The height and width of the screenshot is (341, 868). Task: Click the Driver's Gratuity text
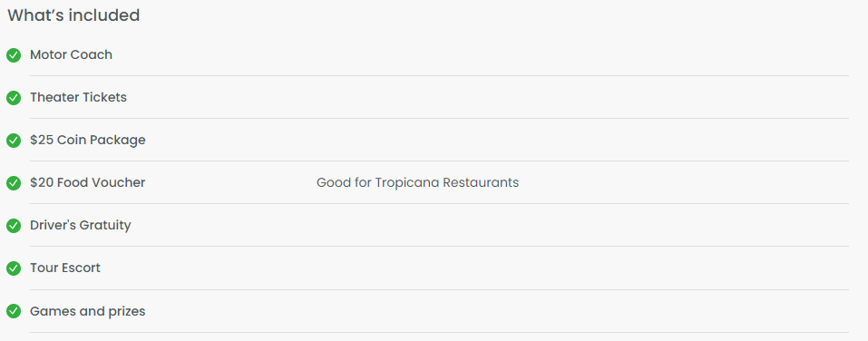coord(80,225)
